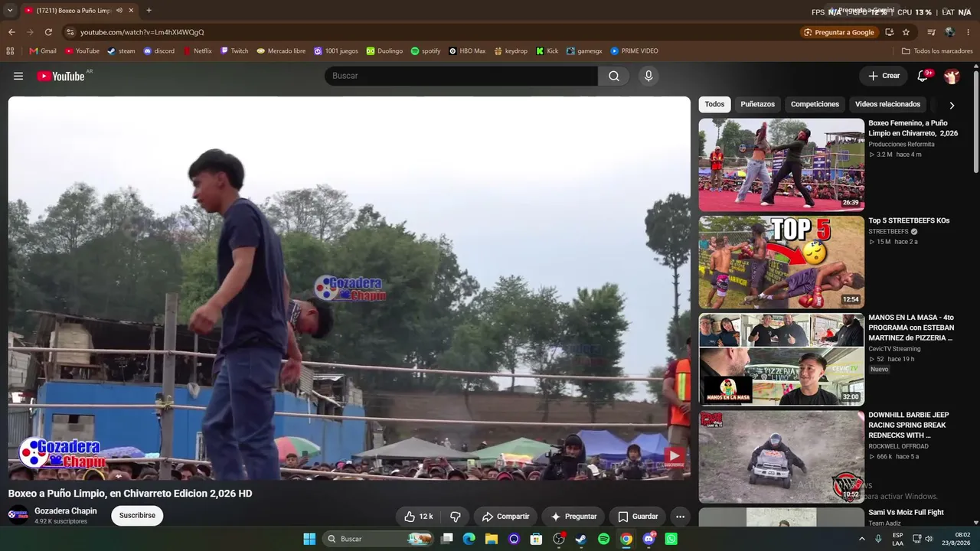Screen dimensions: 980x551
Task: Close the Boxeo a Puño Limpio tab
Action: [x=131, y=11]
